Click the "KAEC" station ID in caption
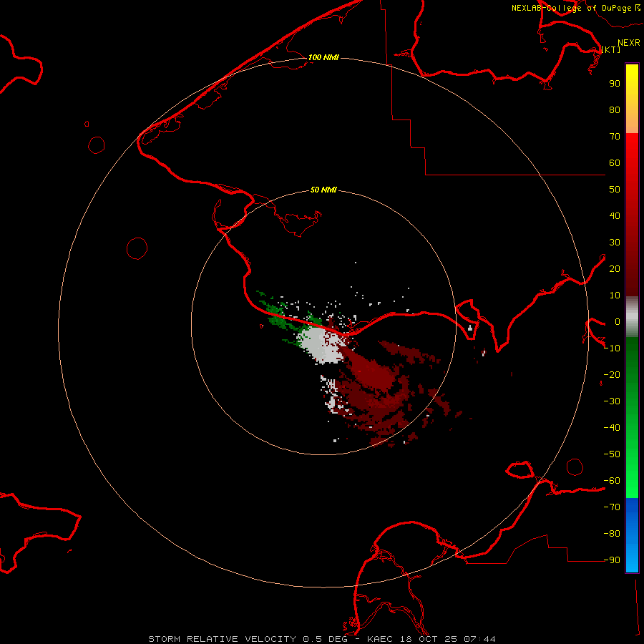 380,639
